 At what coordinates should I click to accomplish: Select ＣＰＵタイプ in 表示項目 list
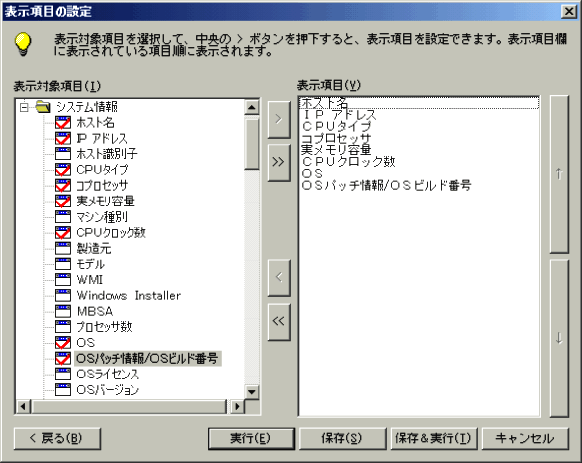419,127
